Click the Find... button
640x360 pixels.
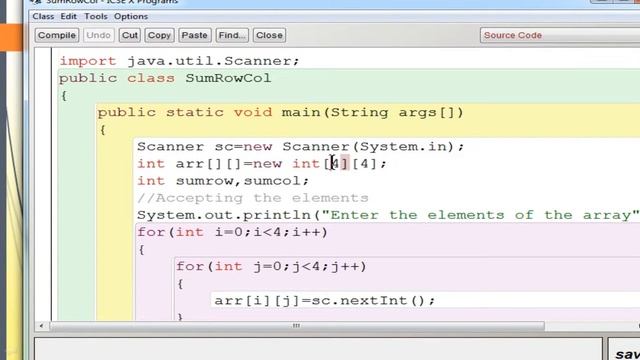click(x=232, y=35)
